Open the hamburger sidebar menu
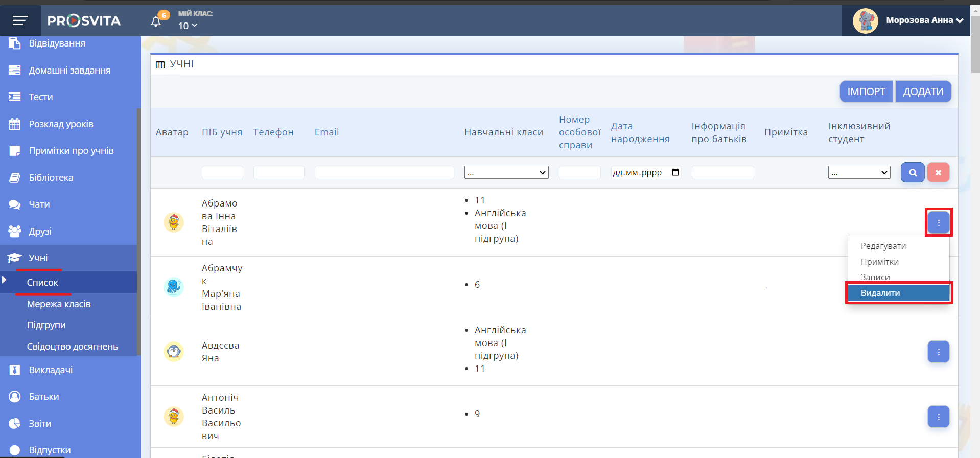The image size is (980, 458). coord(20,20)
